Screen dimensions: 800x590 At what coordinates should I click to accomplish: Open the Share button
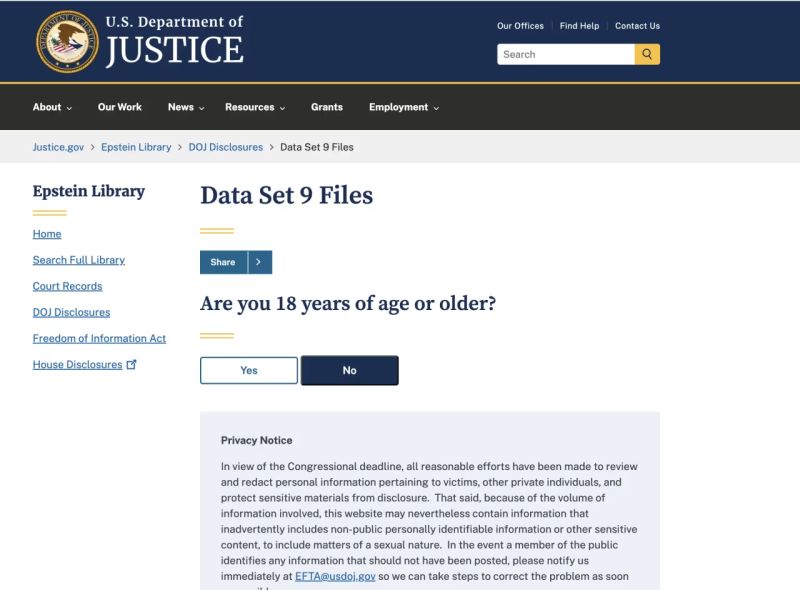[224, 262]
